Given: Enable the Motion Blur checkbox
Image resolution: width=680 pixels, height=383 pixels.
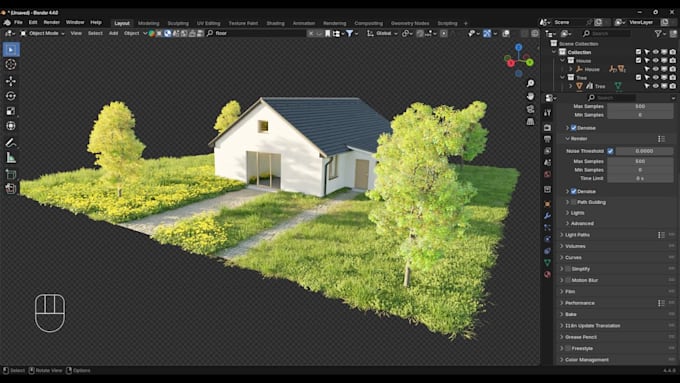Looking at the screenshot, I should coord(568,280).
